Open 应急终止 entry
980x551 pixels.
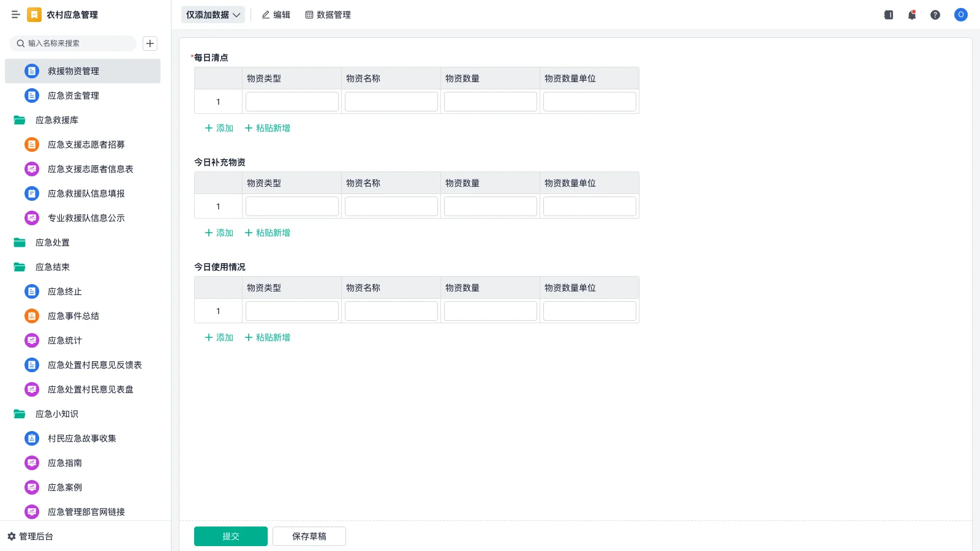(83, 291)
